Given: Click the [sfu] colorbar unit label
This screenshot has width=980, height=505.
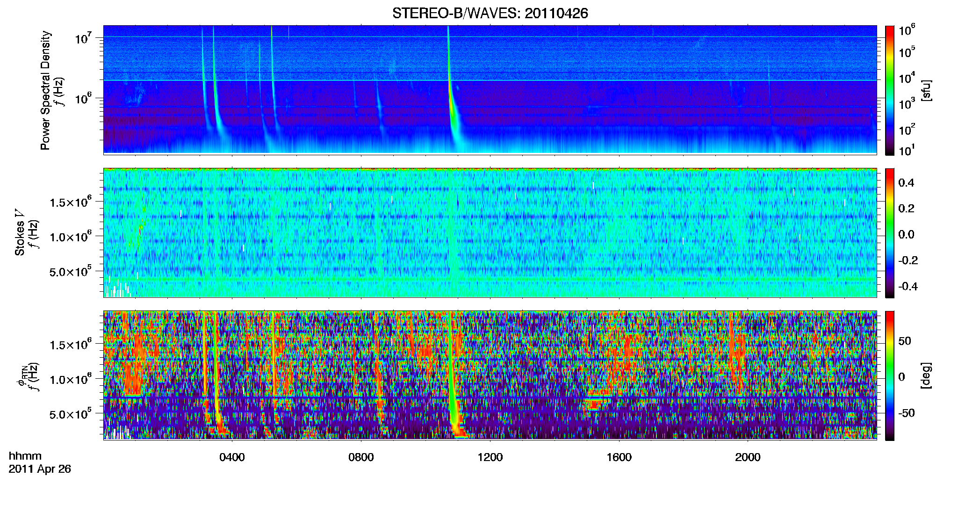Looking at the screenshot, I should click(926, 90).
